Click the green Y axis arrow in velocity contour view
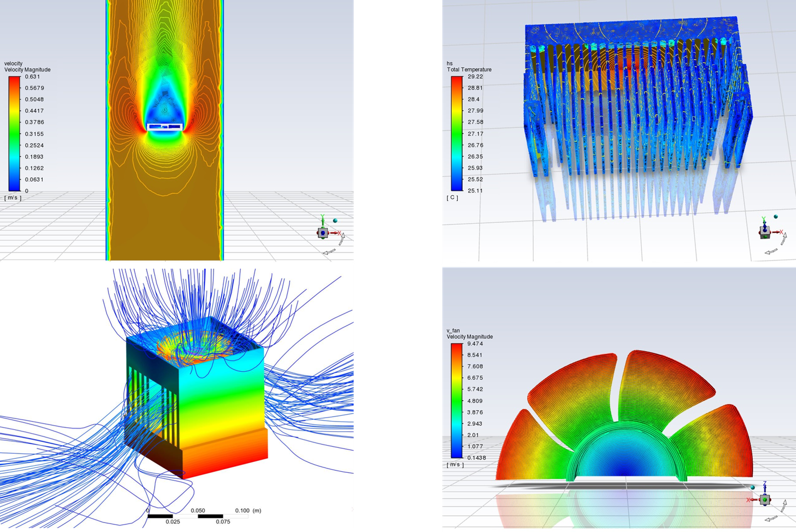Viewport: 796px width, 532px height. pos(322,219)
